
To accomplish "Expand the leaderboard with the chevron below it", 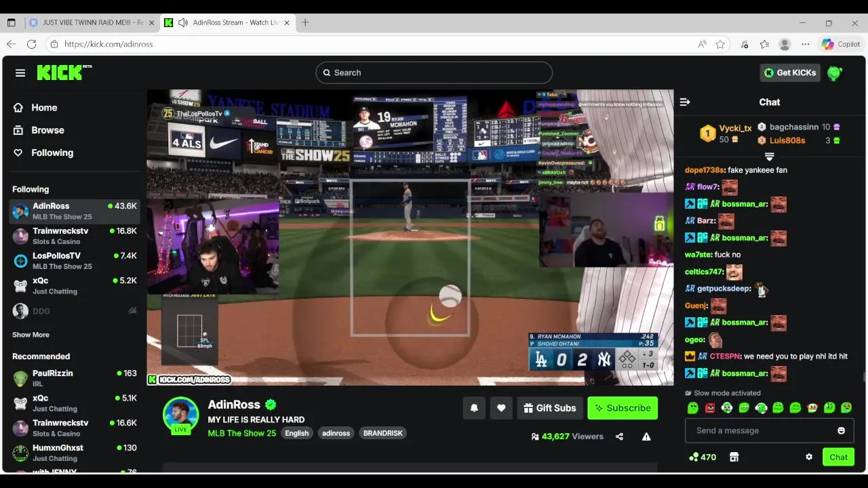I will click(x=769, y=157).
